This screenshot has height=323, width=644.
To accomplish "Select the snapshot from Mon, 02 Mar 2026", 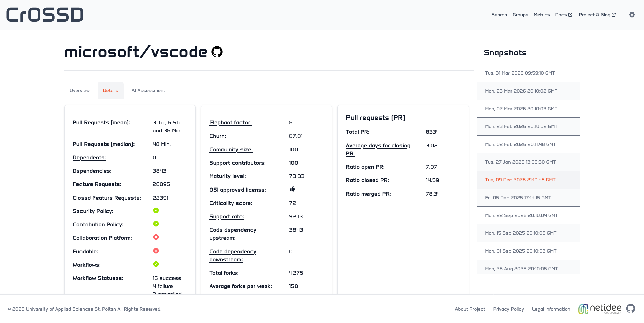I will coord(521,109).
